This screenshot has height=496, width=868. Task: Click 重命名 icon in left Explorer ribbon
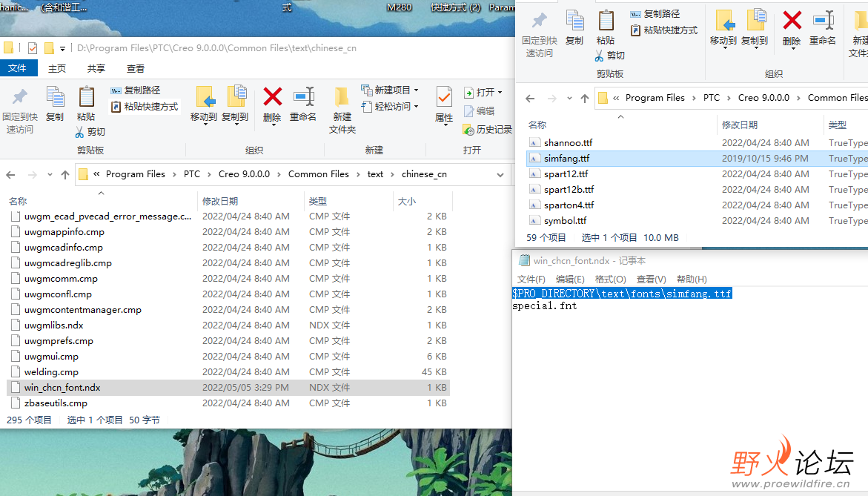(303, 97)
